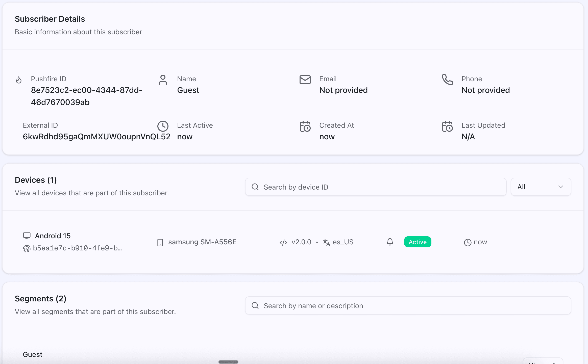
Task: Click the Last Updated calendar-clock icon
Action: pyautogui.click(x=447, y=126)
